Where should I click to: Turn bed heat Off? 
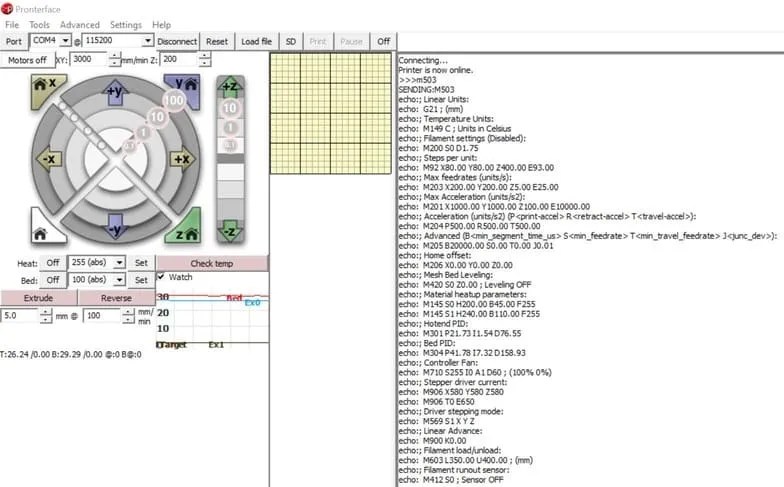pyautogui.click(x=52, y=280)
